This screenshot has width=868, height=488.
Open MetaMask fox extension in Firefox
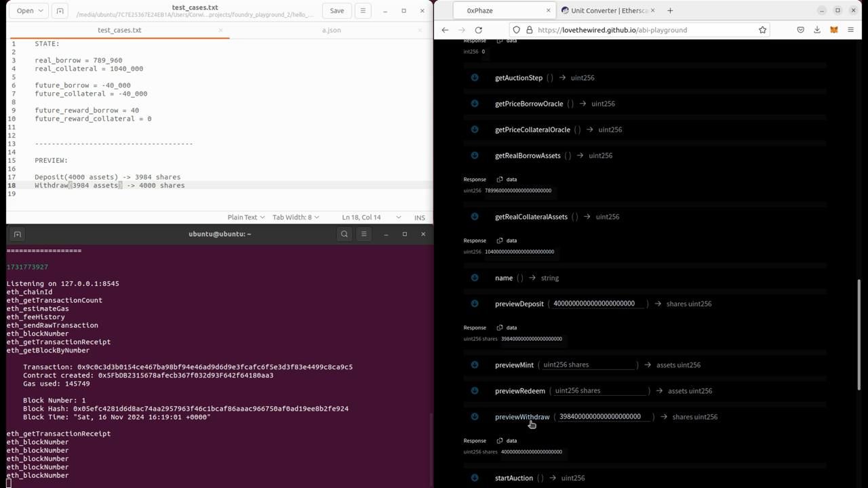834,30
